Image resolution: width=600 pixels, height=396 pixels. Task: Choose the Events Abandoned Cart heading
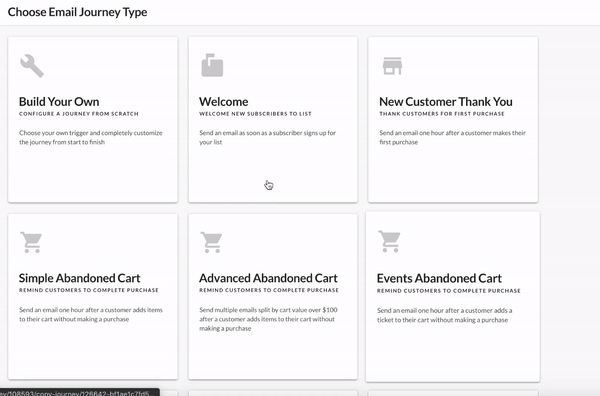click(439, 279)
